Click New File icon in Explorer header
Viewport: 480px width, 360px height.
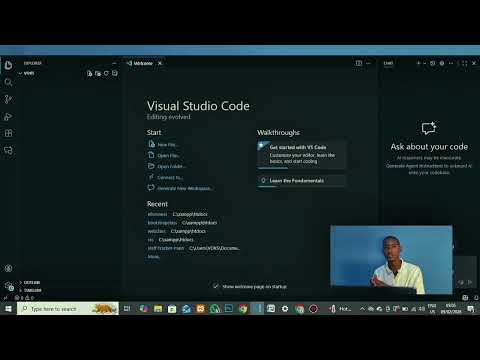click(89, 73)
